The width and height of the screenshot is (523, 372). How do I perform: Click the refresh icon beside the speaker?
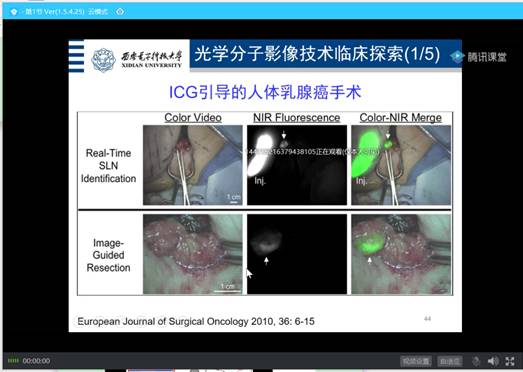[x=477, y=361]
